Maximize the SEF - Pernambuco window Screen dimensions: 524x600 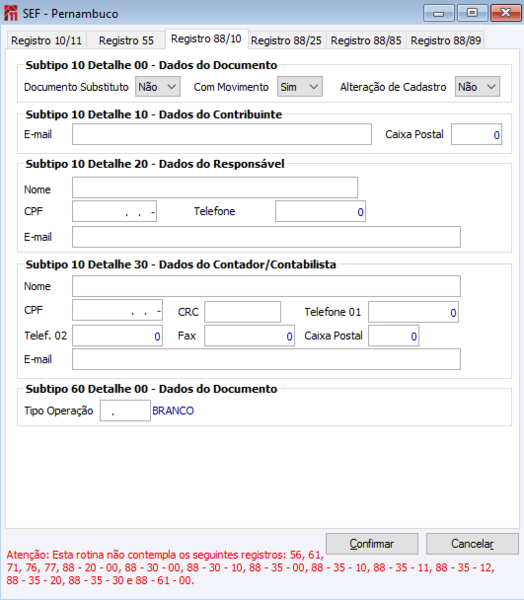click(472, 13)
